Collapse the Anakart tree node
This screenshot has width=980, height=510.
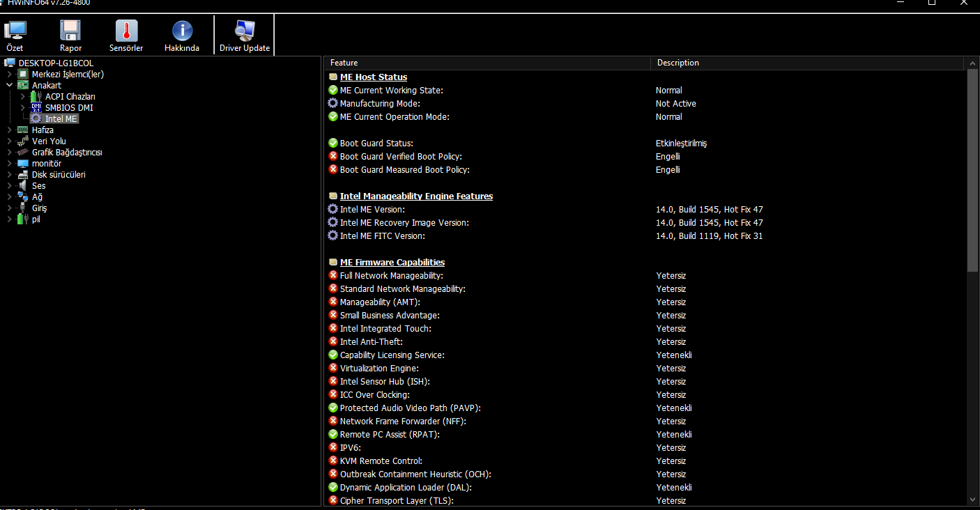pos(9,86)
